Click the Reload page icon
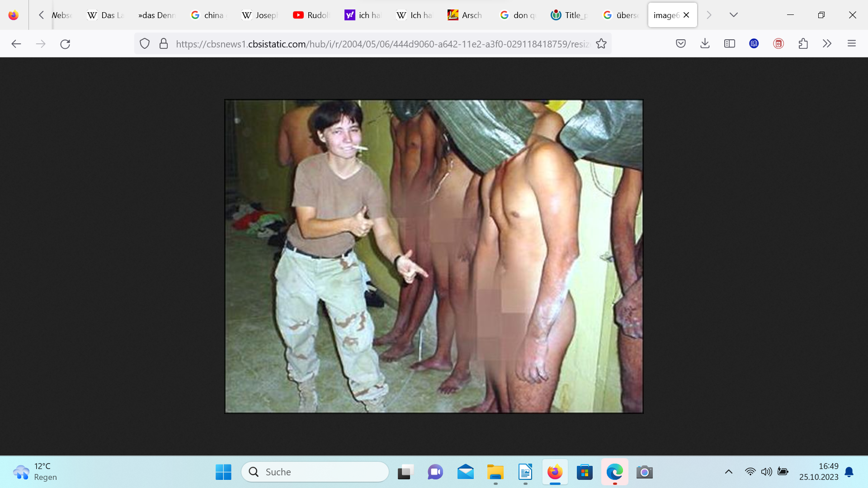This screenshot has height=488, width=868. pyautogui.click(x=65, y=44)
